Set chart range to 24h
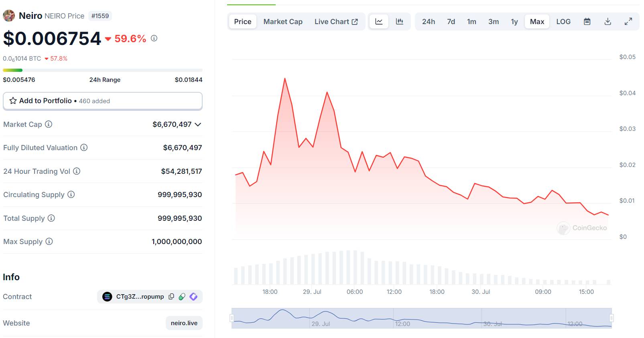The image size is (644, 338). point(429,22)
